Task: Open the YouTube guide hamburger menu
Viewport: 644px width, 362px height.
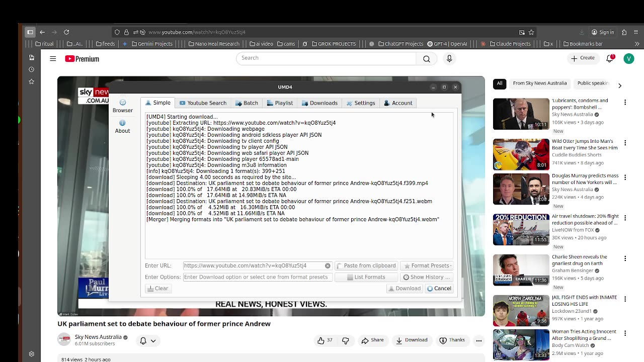Action: (53, 59)
